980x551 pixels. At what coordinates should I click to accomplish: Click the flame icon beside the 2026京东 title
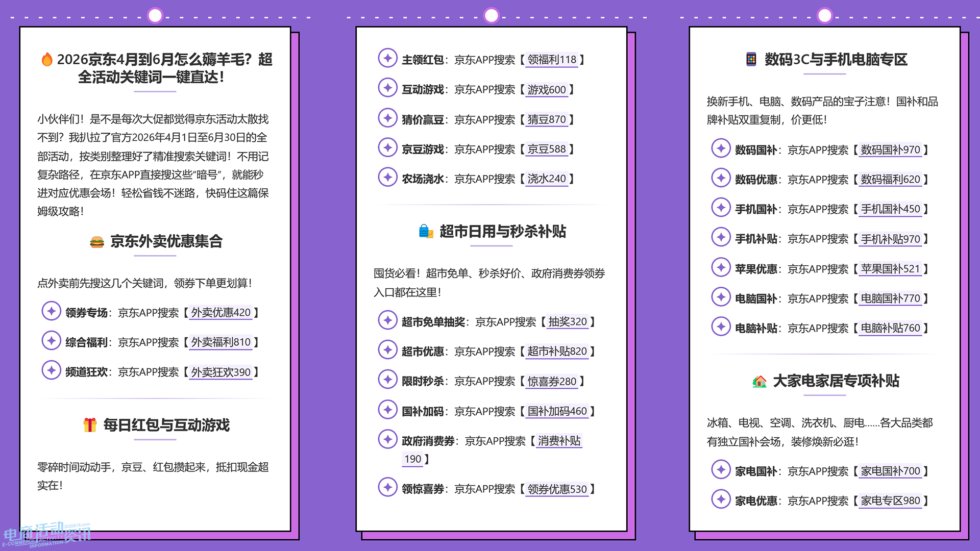tap(47, 60)
